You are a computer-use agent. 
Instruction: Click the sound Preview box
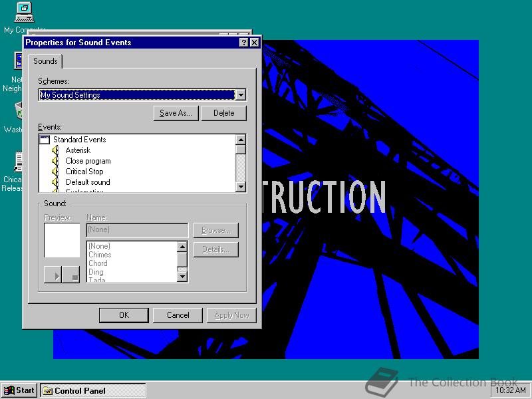tap(62, 240)
